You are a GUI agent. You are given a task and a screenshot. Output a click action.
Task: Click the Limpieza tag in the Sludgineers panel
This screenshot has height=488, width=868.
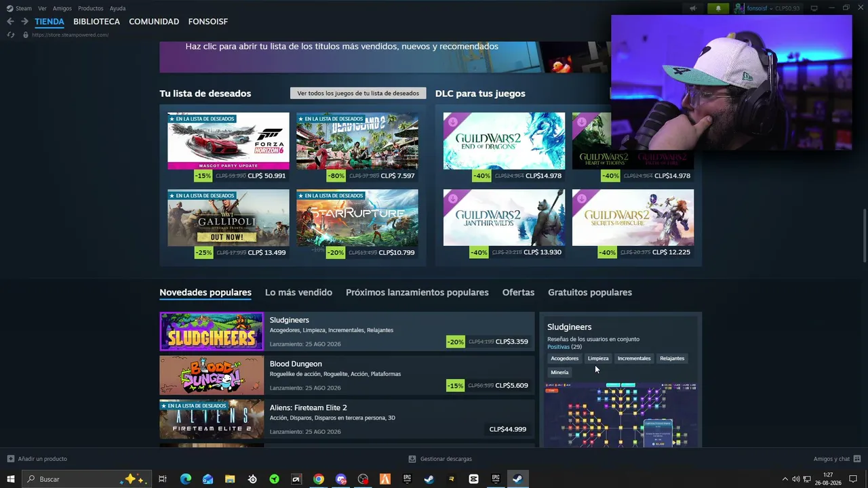click(598, 359)
